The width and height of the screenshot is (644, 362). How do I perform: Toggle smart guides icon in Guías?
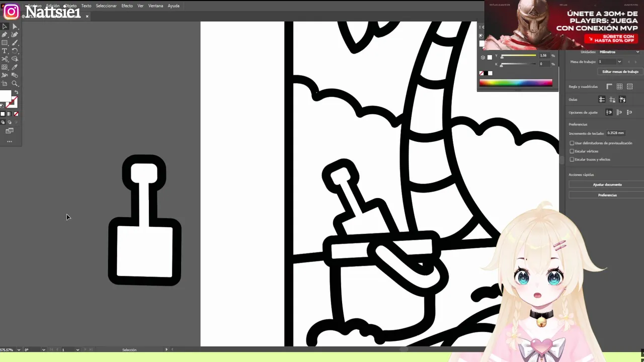622,100
